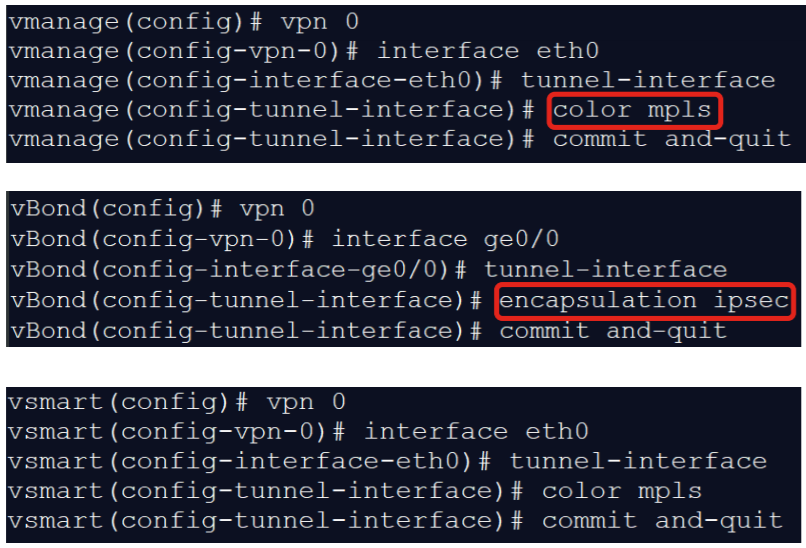Click "vpn 0" on the vsmart line

(x=306, y=402)
